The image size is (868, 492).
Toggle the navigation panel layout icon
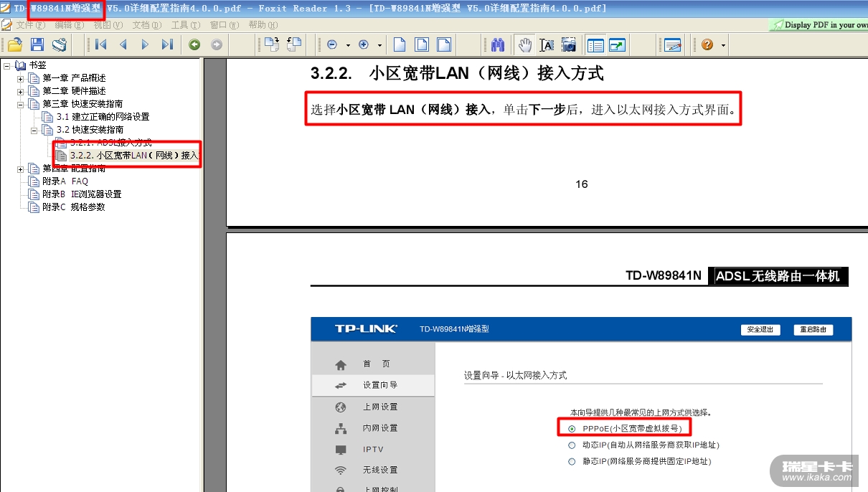click(595, 44)
